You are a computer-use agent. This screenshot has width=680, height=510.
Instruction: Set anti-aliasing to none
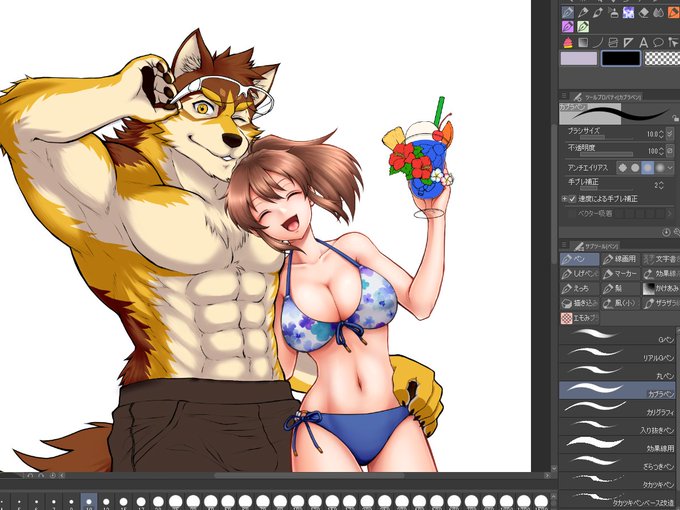[x=623, y=167]
